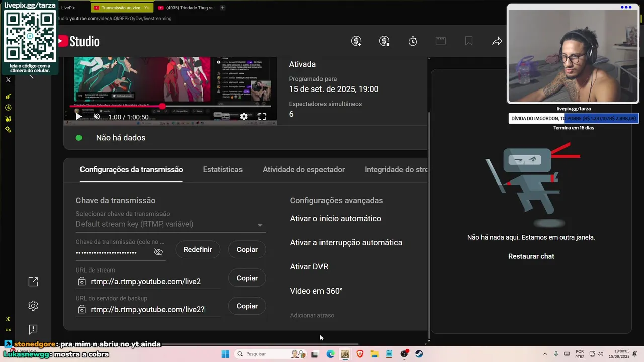
Task: Reveal the hidden stream key
Action: (158, 252)
